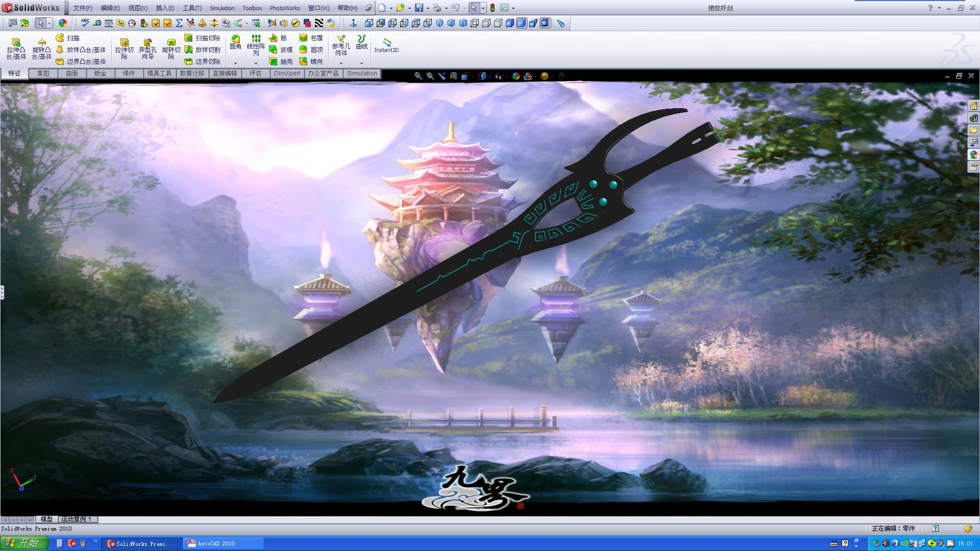Click the status bar help question mark
Viewport: 980px width, 551px height.
(x=935, y=529)
